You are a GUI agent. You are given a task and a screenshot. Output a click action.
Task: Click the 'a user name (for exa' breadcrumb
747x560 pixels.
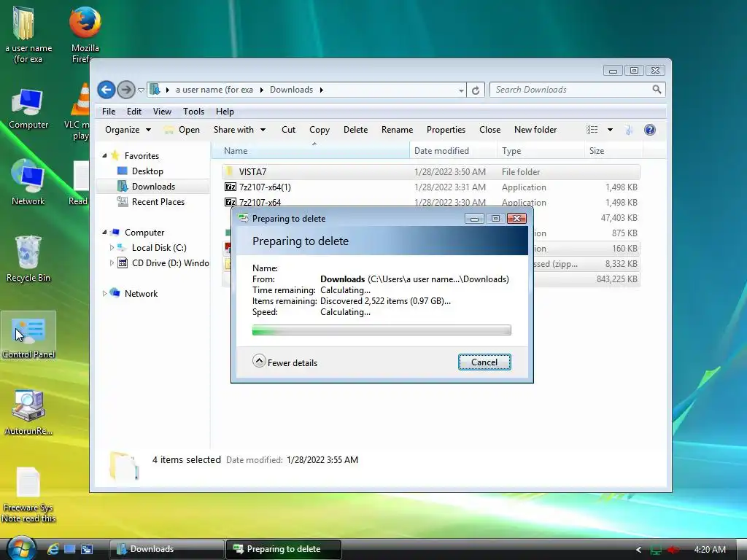coord(214,90)
